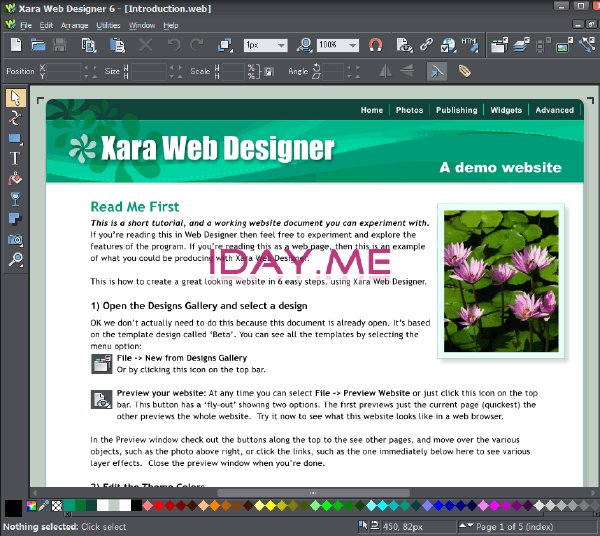This screenshot has width=600, height=536.
Task: Click the Home nav button
Action: click(x=372, y=110)
